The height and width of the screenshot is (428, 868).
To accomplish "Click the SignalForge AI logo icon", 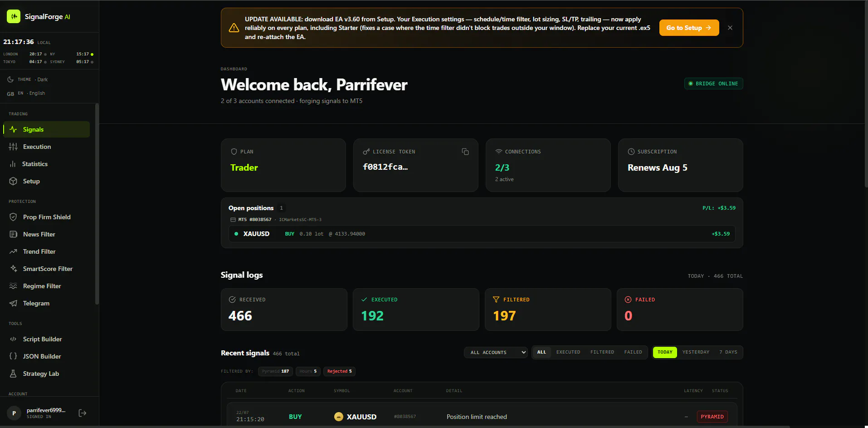I will pos(14,16).
